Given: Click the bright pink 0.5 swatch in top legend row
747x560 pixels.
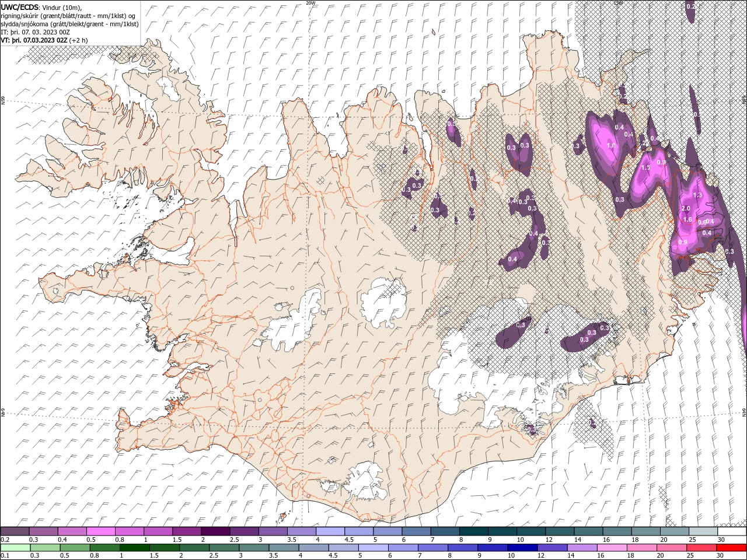Looking at the screenshot, I should tap(100, 531).
